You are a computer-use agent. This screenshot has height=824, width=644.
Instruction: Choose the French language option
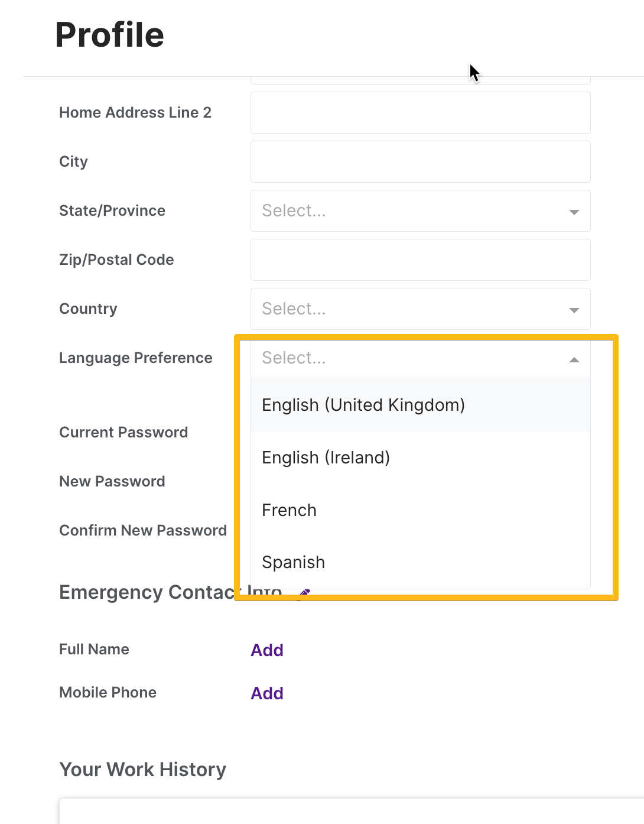click(289, 510)
